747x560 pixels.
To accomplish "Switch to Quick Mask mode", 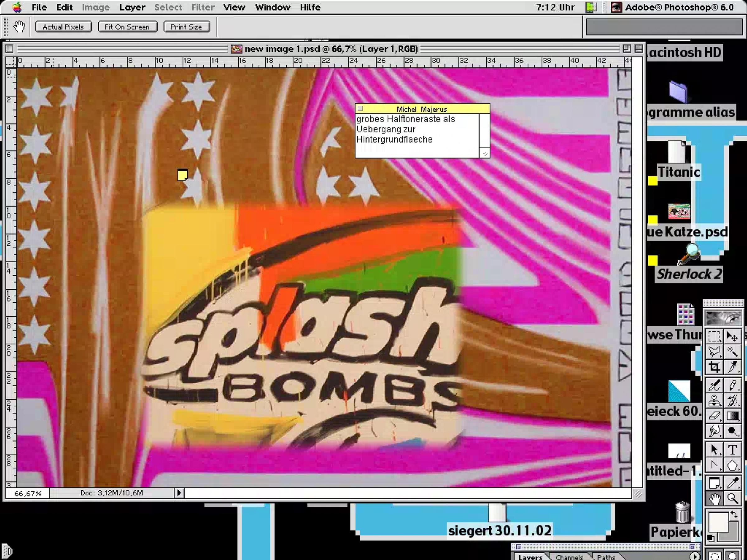I will click(x=732, y=555).
